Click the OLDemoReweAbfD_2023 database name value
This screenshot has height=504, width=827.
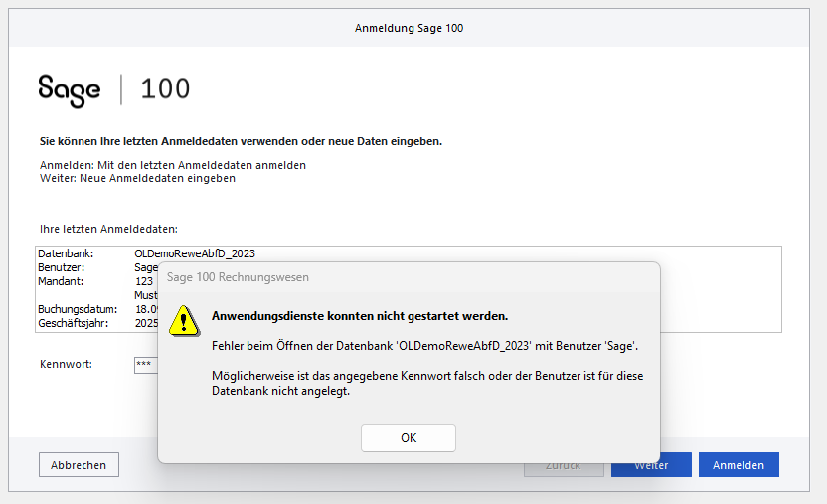(x=195, y=254)
